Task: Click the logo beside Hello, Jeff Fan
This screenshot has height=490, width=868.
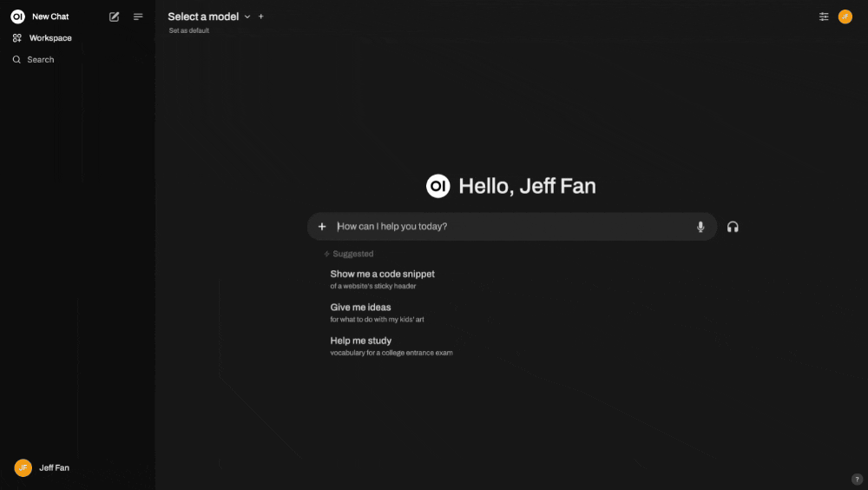Action: [x=437, y=186]
